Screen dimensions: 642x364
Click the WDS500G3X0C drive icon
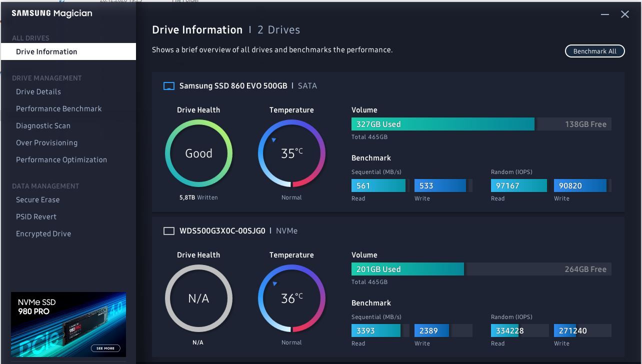169,231
